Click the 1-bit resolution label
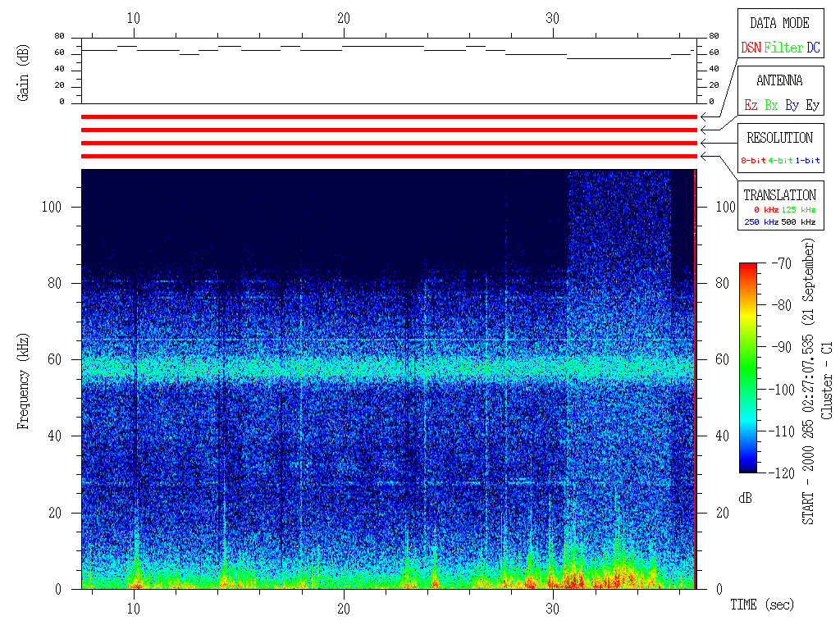 coord(808,161)
